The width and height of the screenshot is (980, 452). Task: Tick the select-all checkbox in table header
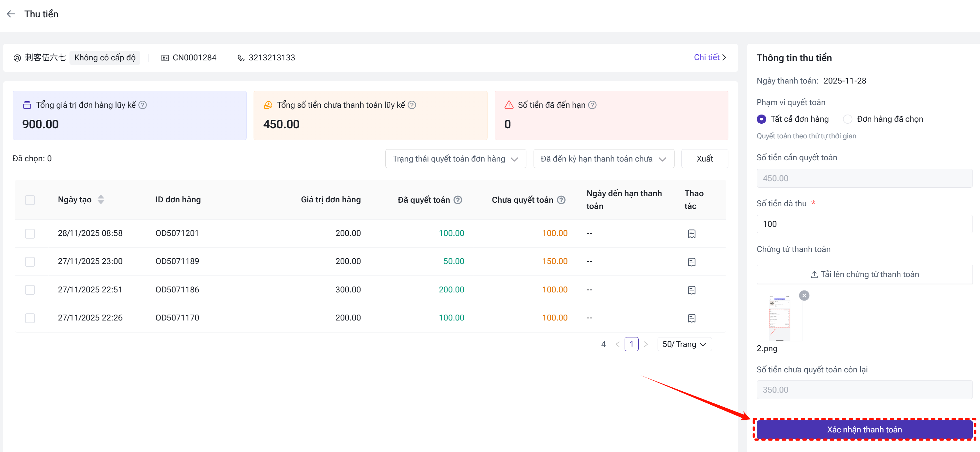(x=30, y=200)
